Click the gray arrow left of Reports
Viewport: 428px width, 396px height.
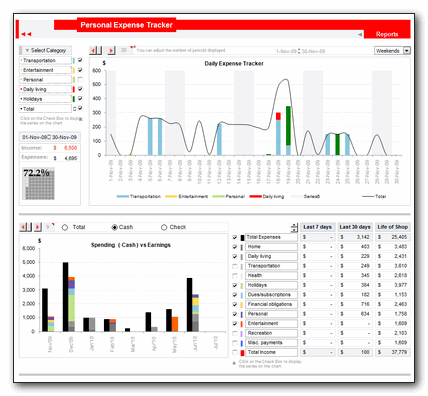(x=360, y=34)
